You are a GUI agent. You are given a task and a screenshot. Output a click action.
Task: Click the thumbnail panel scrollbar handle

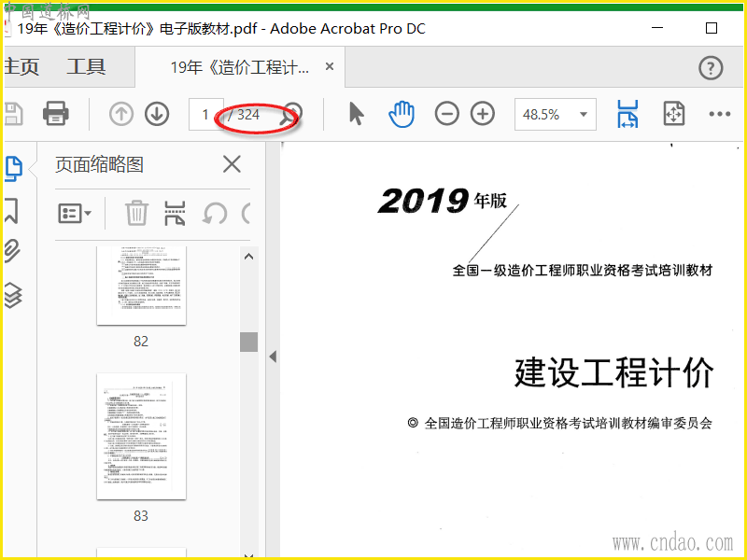248,343
